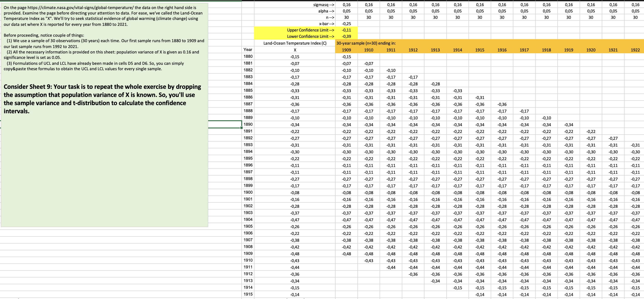The image size is (644, 299).
Task: Select the x-bar value cell showing -0,25
Action: 346,24
